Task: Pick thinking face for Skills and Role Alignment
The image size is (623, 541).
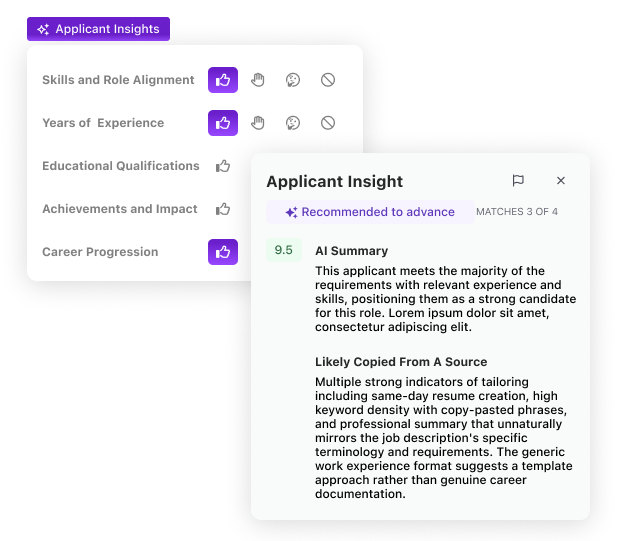Action: point(293,80)
